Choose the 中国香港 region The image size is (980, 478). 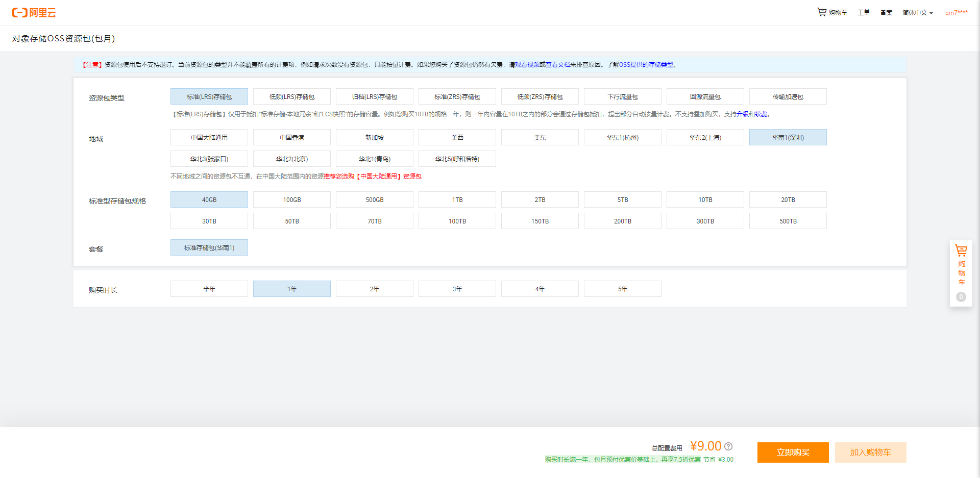[292, 137]
